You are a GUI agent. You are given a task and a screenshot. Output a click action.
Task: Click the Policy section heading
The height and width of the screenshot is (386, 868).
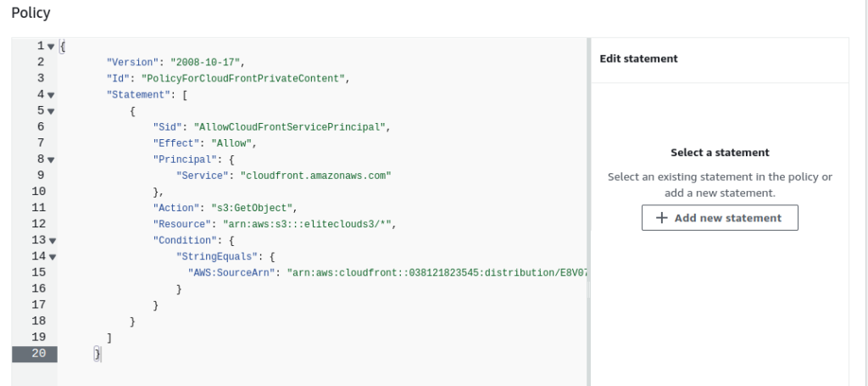31,12
